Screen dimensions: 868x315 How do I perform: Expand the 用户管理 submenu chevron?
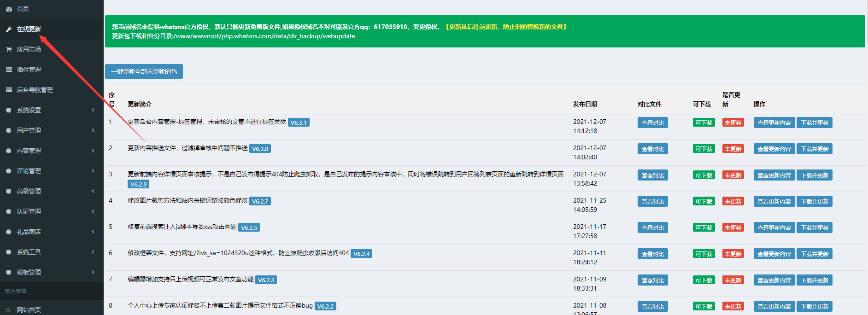[x=93, y=130]
